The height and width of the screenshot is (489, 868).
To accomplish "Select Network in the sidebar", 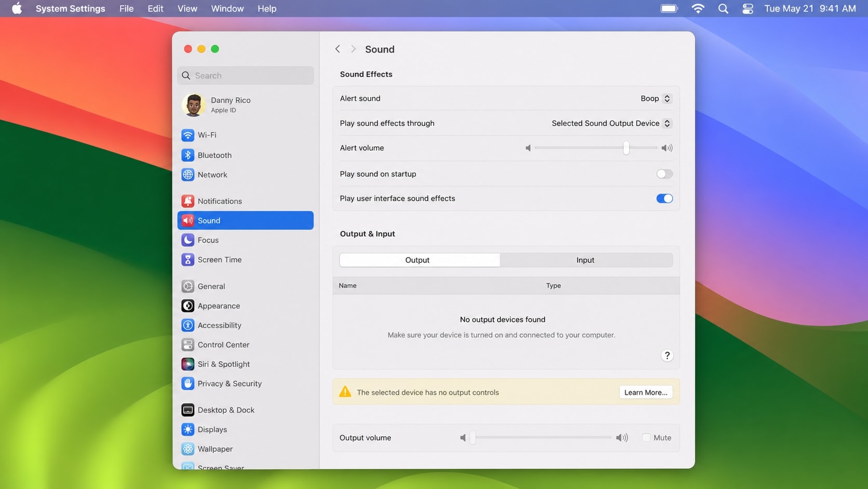I will click(x=245, y=175).
